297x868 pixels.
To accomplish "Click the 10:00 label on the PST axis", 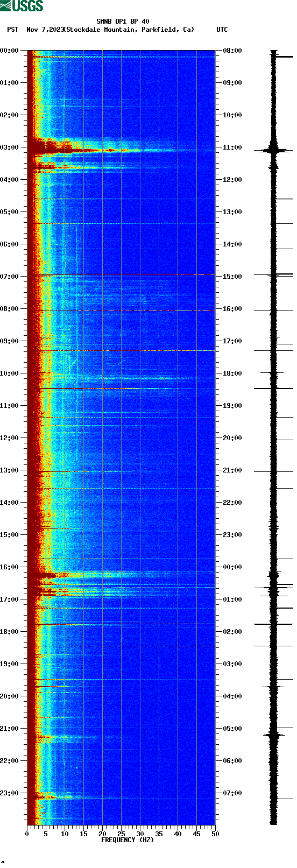I will tap(9, 373).
